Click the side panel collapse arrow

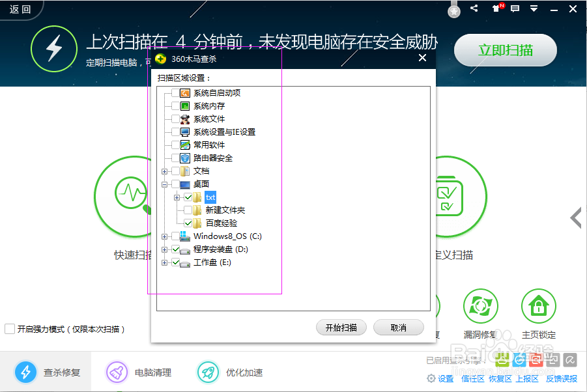point(576,217)
